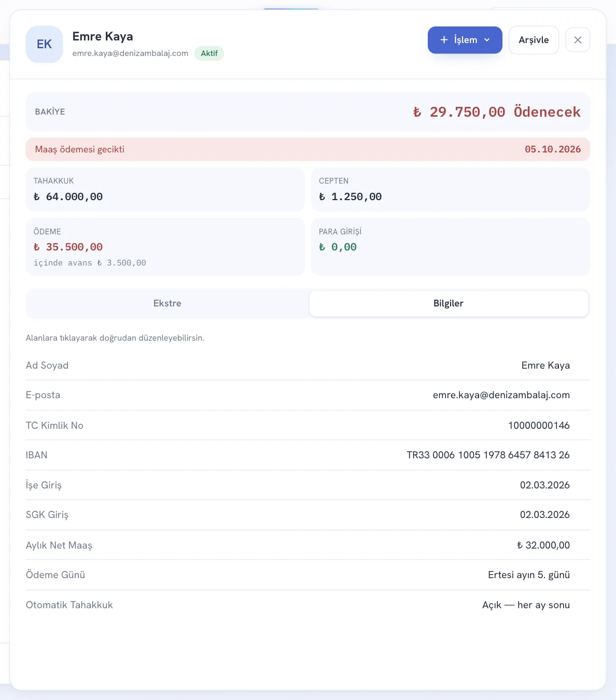Click the Maaş ödemesi gecikti warning banner
The height and width of the screenshot is (700, 616).
pyautogui.click(x=308, y=149)
